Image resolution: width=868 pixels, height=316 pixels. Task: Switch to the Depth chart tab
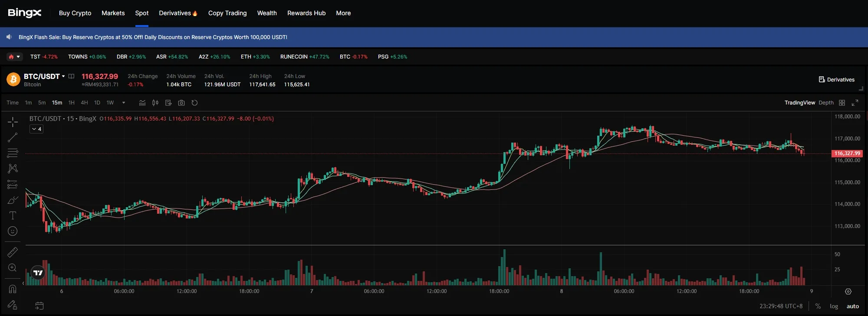826,103
